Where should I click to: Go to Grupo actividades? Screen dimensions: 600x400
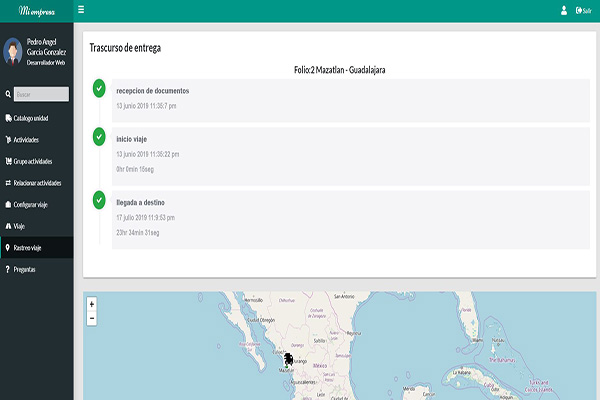[33, 161]
